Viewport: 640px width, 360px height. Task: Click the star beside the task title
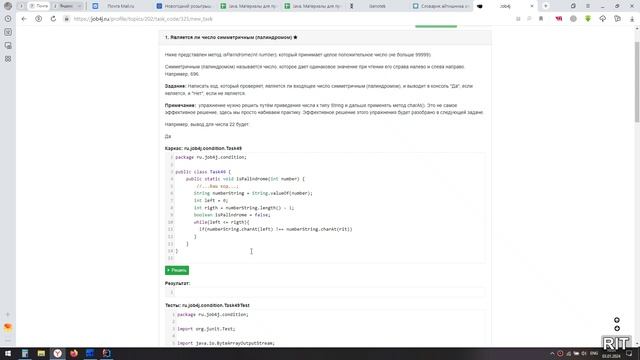point(296,37)
